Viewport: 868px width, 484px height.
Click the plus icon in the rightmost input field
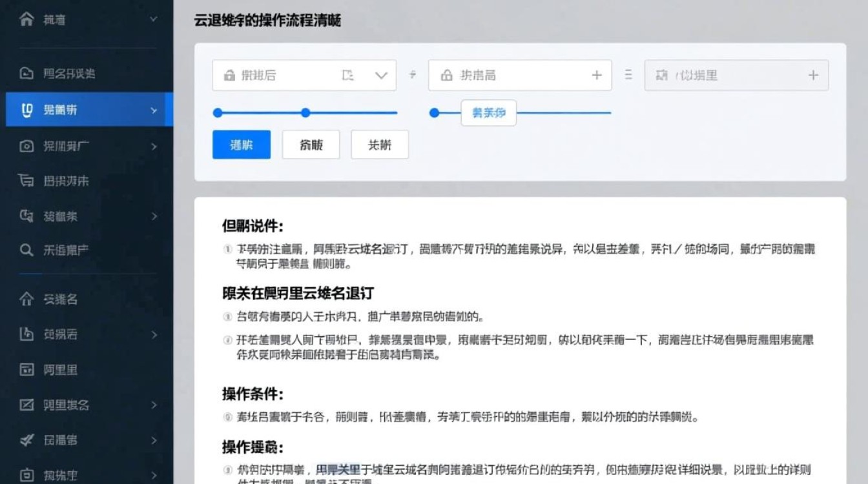812,75
